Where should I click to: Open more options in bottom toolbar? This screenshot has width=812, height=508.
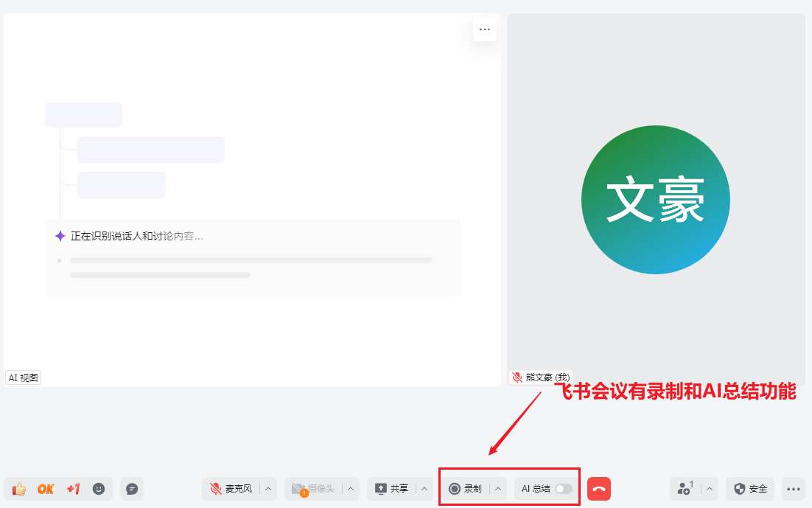[794, 489]
